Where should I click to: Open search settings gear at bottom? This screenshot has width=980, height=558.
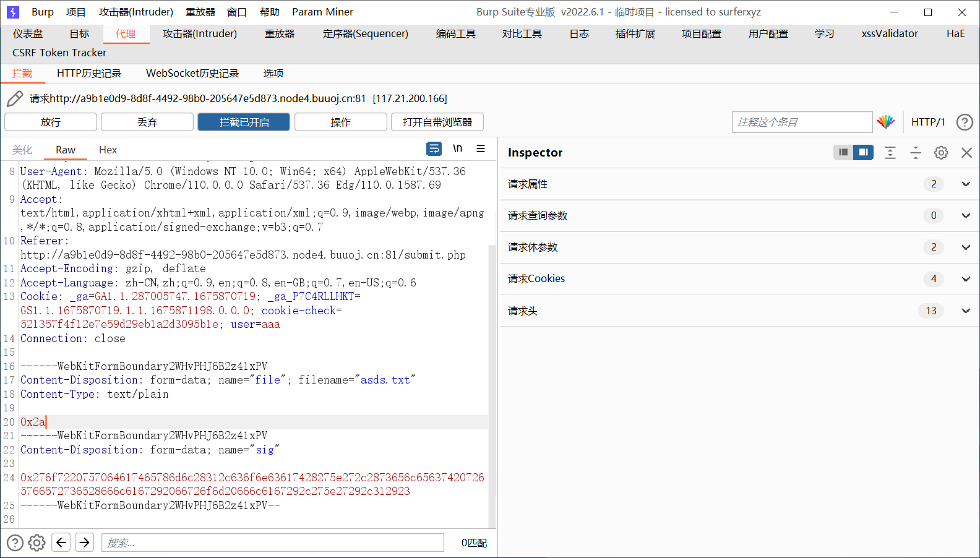(x=37, y=543)
